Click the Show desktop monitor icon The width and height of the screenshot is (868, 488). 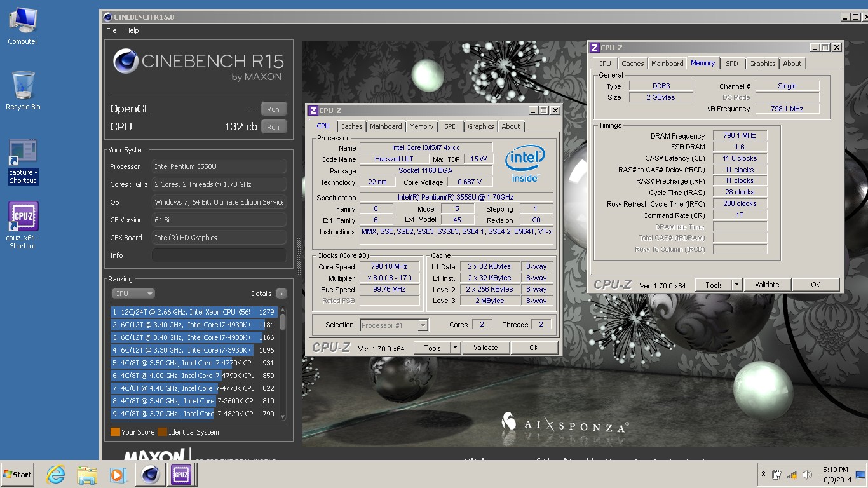pos(860,475)
